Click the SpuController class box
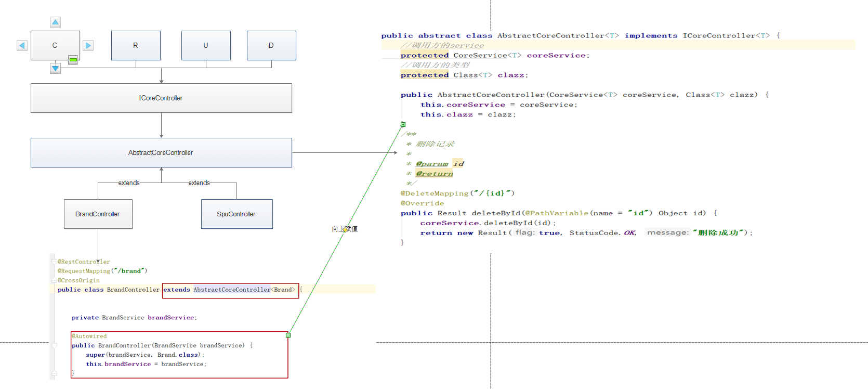This screenshot has height=389, width=868. (x=237, y=214)
